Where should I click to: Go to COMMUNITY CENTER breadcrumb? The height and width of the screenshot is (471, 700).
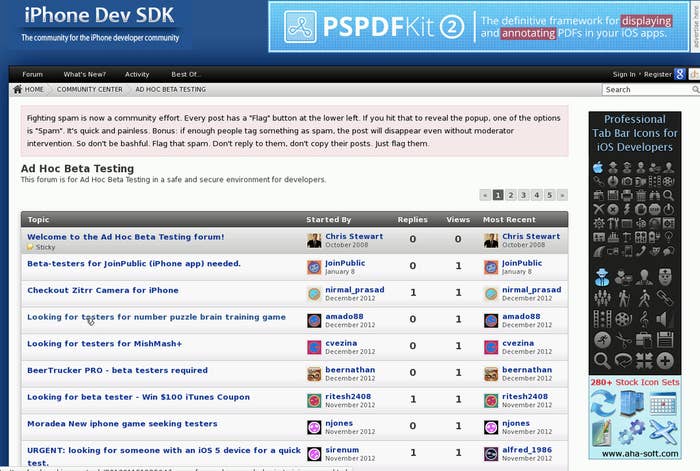[89, 89]
